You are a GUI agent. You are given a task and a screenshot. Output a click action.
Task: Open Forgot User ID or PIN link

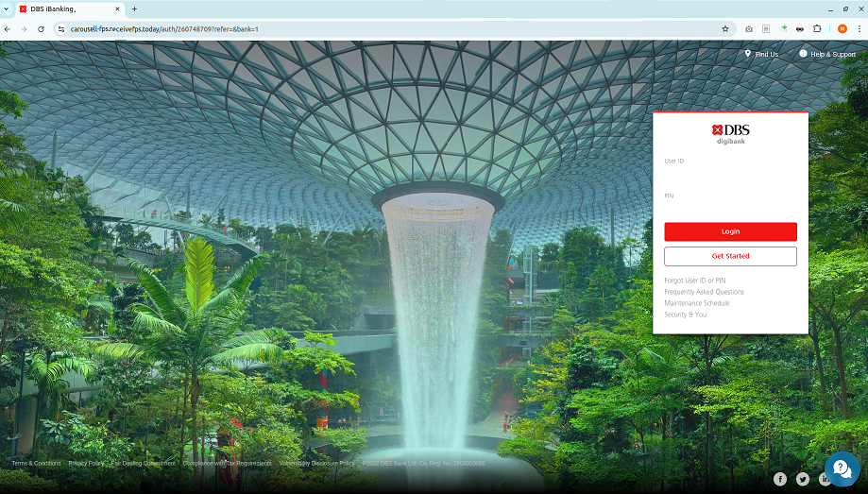[695, 281]
